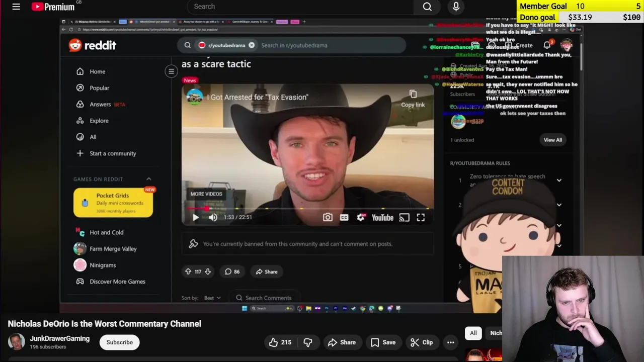Open the YouTube hamburger guide menu
The width and height of the screenshot is (644, 362).
click(x=16, y=7)
